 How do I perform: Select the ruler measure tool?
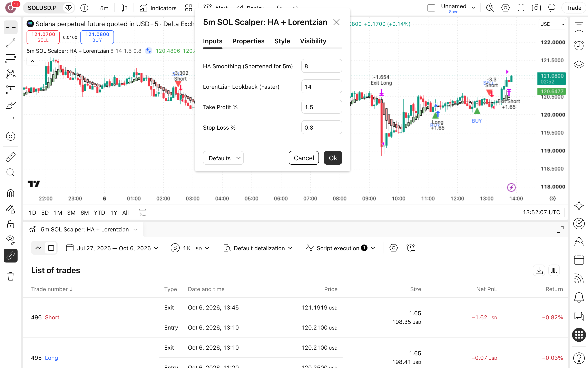pos(10,157)
